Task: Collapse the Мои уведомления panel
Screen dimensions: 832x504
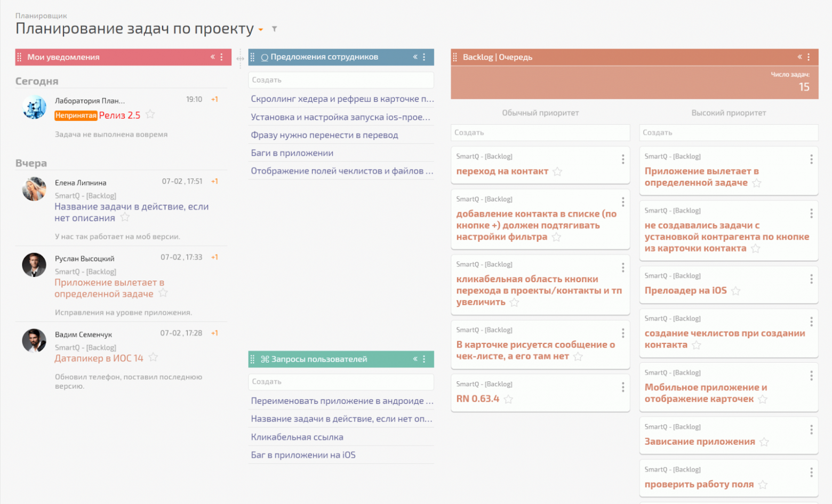Action: (x=212, y=57)
